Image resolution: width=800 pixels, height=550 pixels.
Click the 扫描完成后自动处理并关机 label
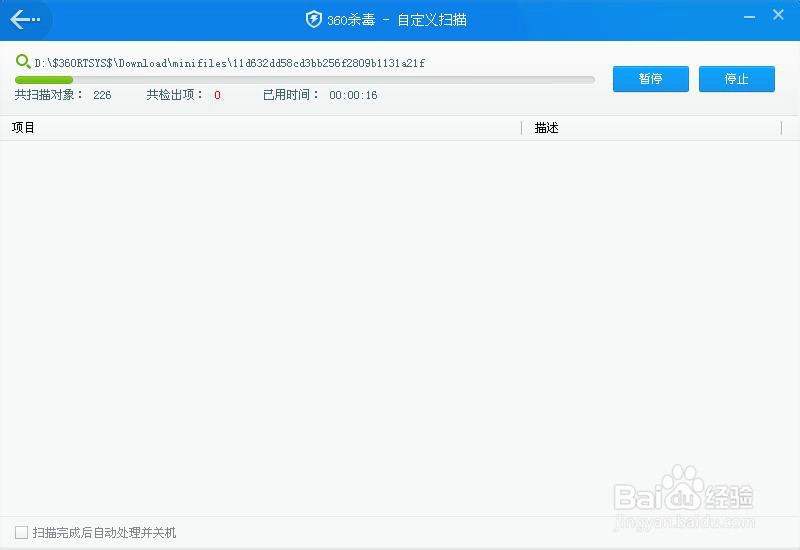coord(104,533)
